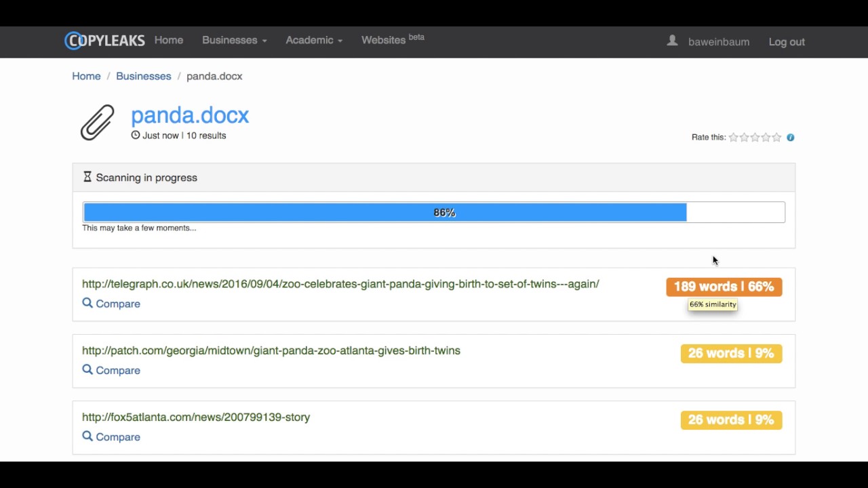
Task: Rate this with the third star
Action: pyautogui.click(x=755, y=137)
